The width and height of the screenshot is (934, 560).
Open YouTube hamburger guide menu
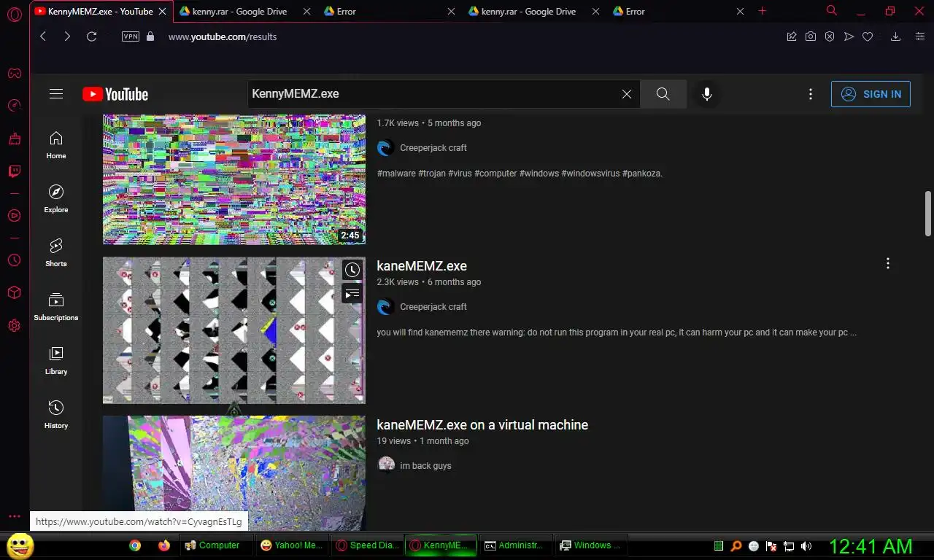click(x=56, y=94)
